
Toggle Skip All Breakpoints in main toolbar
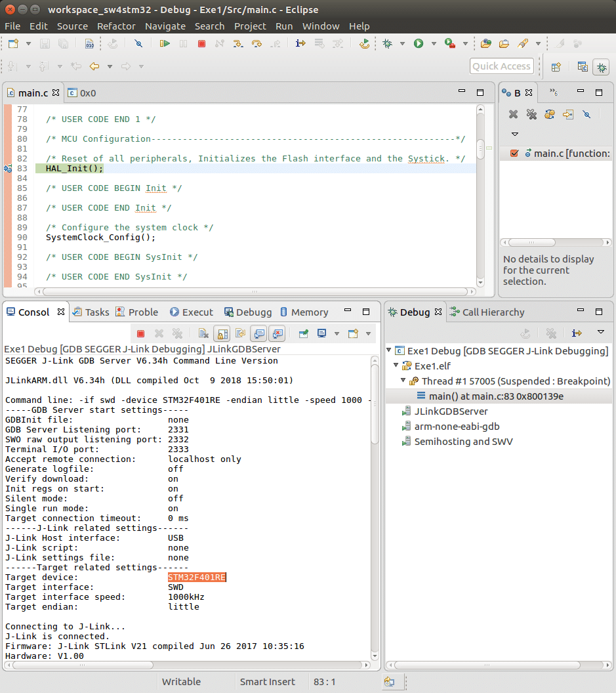[x=138, y=43]
